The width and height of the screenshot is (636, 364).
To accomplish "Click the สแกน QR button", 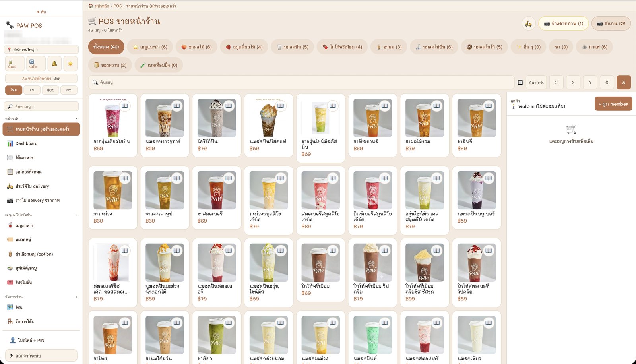I will [611, 23].
